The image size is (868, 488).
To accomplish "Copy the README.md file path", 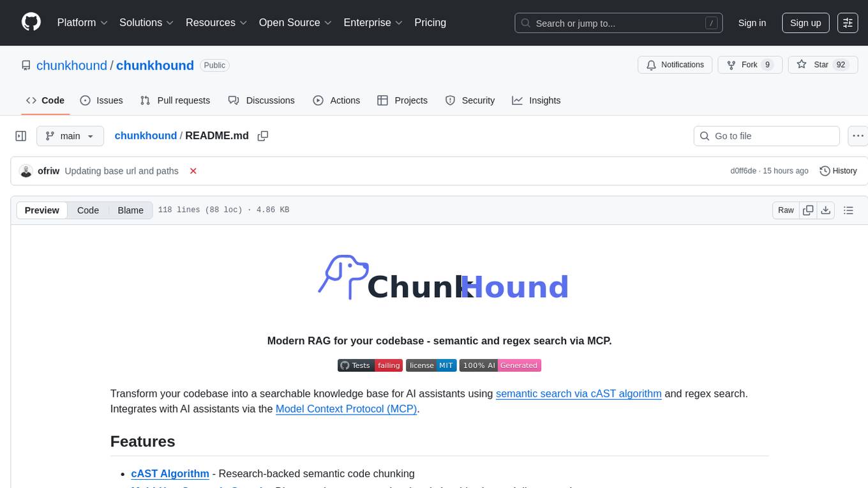I will 262,136.
